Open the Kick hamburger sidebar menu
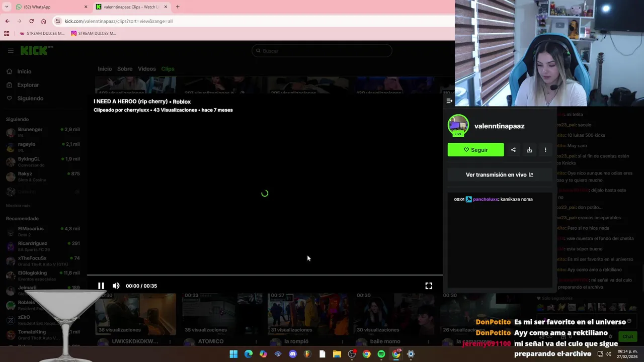Viewport: 644px width, 362px height. click(11, 51)
